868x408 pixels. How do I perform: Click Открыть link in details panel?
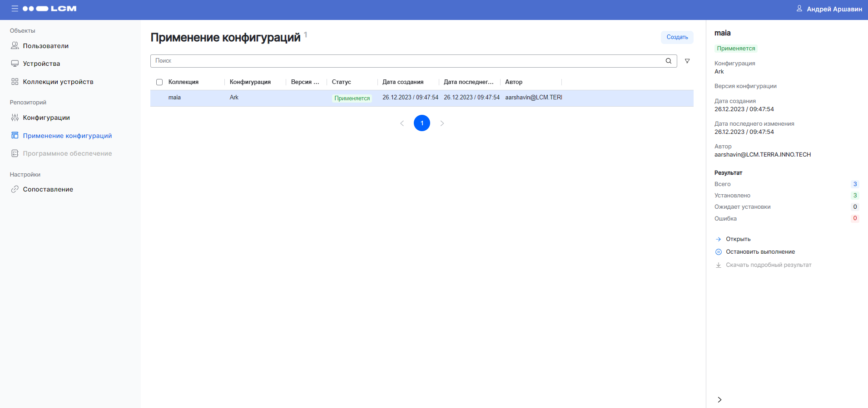(x=738, y=239)
